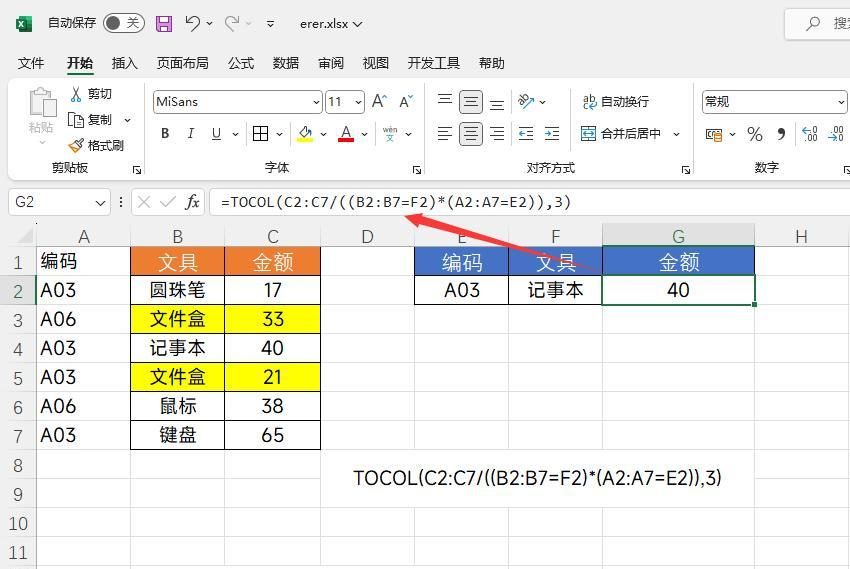Click the Redo arrow icon
Screen dimensions: 850x569
click(x=232, y=23)
